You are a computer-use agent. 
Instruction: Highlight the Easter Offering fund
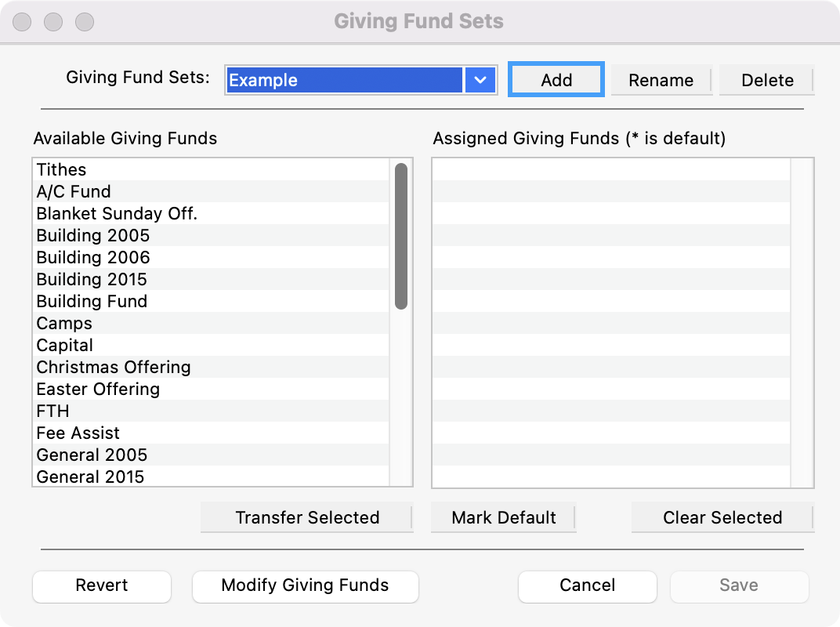point(98,389)
